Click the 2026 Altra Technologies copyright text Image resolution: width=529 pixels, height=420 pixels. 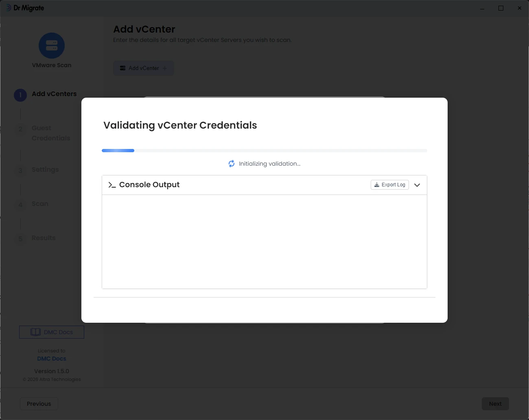[x=52, y=379]
